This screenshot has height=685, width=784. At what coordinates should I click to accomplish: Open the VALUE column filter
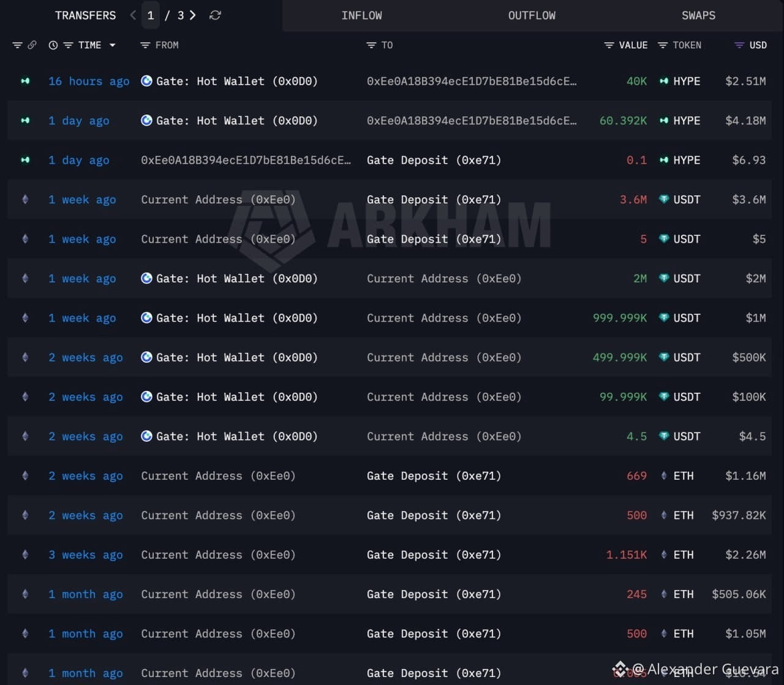point(609,45)
